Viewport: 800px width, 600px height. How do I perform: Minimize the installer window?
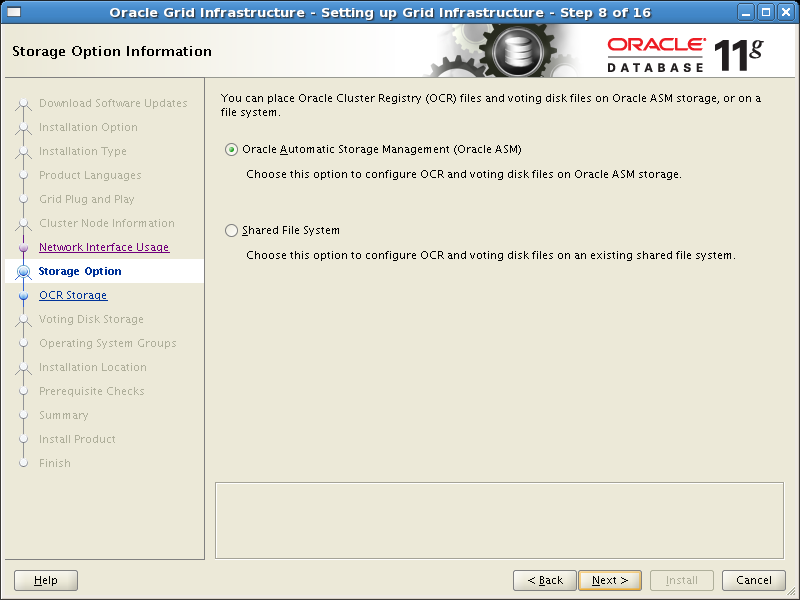[x=746, y=12]
